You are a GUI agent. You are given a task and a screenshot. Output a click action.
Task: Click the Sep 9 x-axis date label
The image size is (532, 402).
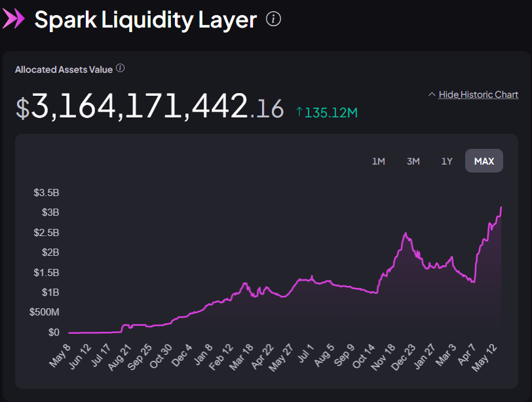(345, 355)
